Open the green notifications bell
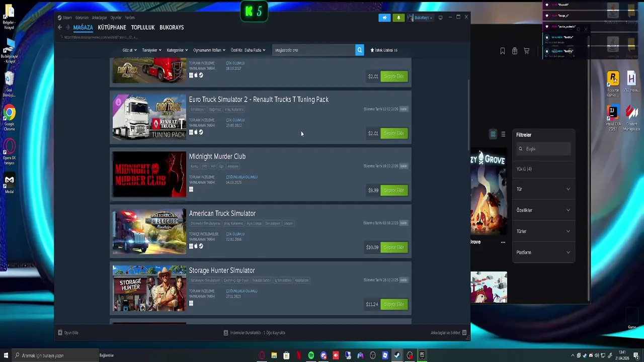The width and height of the screenshot is (644, 362). point(398,18)
